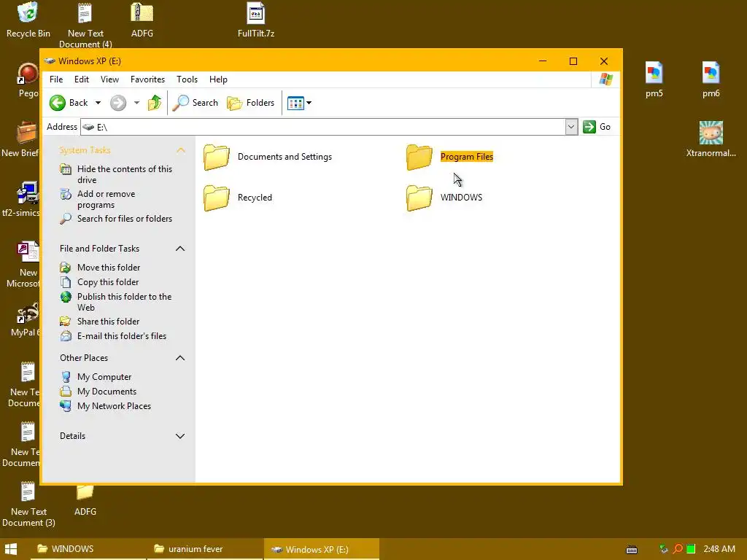Viewport: 747px width, 560px height.
Task: Collapse the File and Folder Tasks section
Action: 180,249
